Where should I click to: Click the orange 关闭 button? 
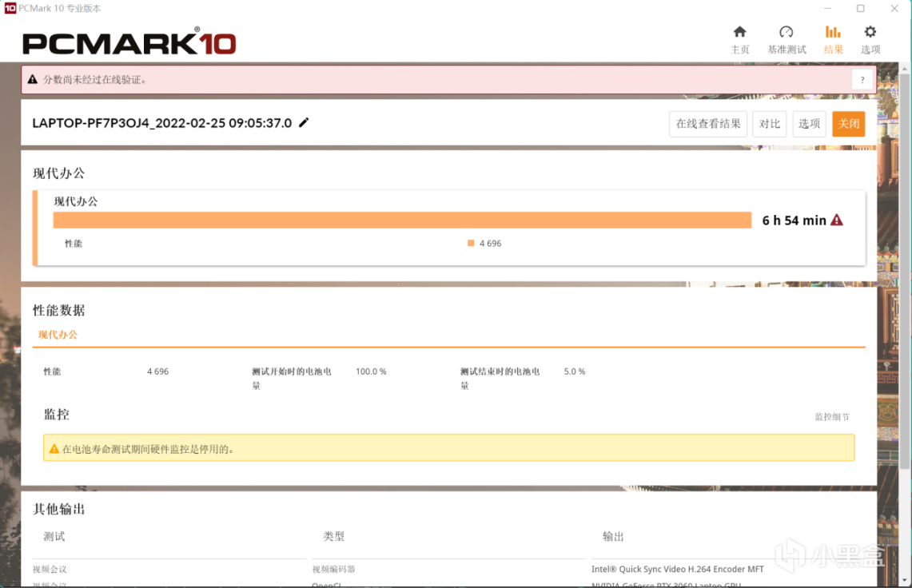849,124
